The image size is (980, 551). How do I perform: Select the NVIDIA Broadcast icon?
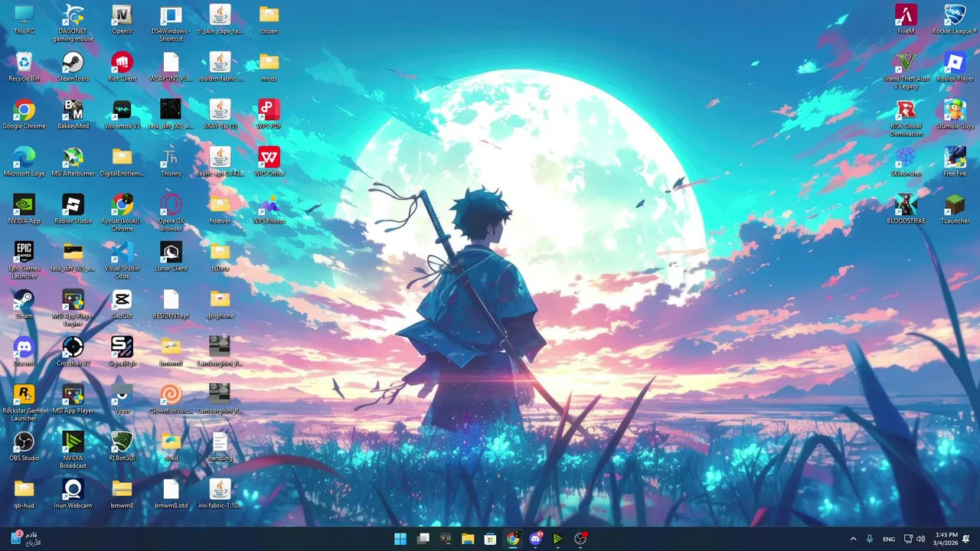(x=73, y=450)
